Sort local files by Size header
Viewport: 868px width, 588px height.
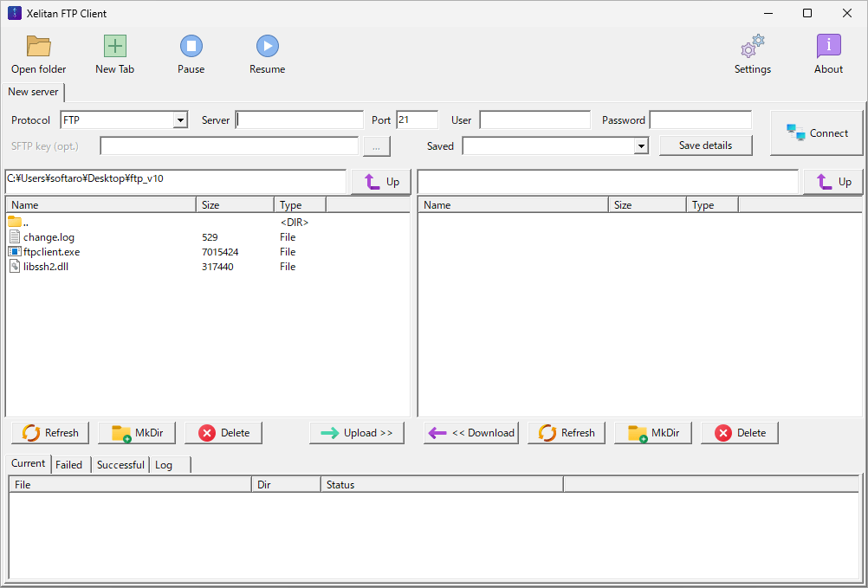coord(236,204)
